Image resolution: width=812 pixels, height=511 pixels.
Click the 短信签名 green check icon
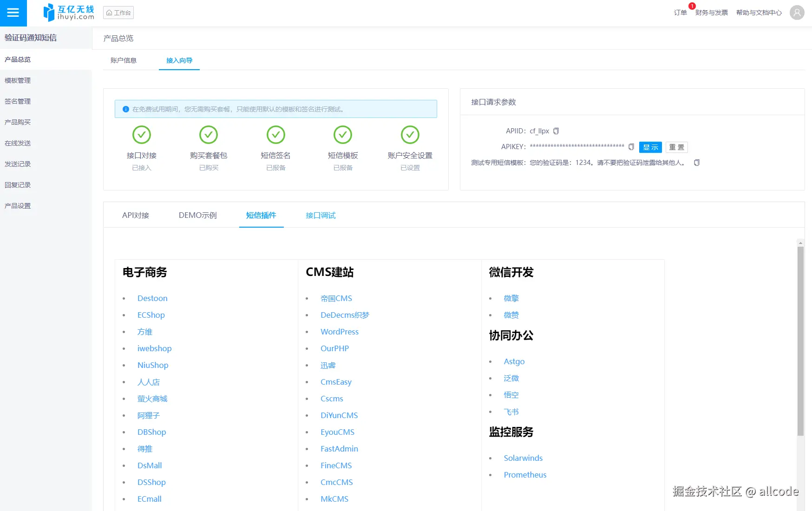276,135
